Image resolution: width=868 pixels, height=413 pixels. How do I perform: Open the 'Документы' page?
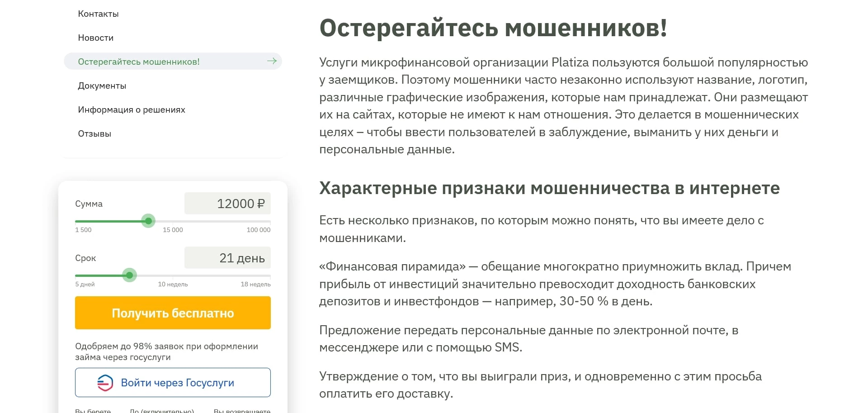pyautogui.click(x=102, y=85)
